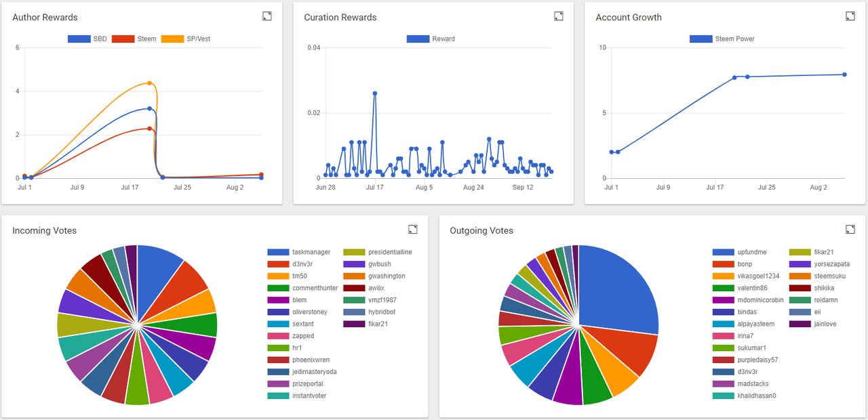Screen dimensions: 868x420
Task: Expand the Author Rewards chart
Action: point(267,16)
